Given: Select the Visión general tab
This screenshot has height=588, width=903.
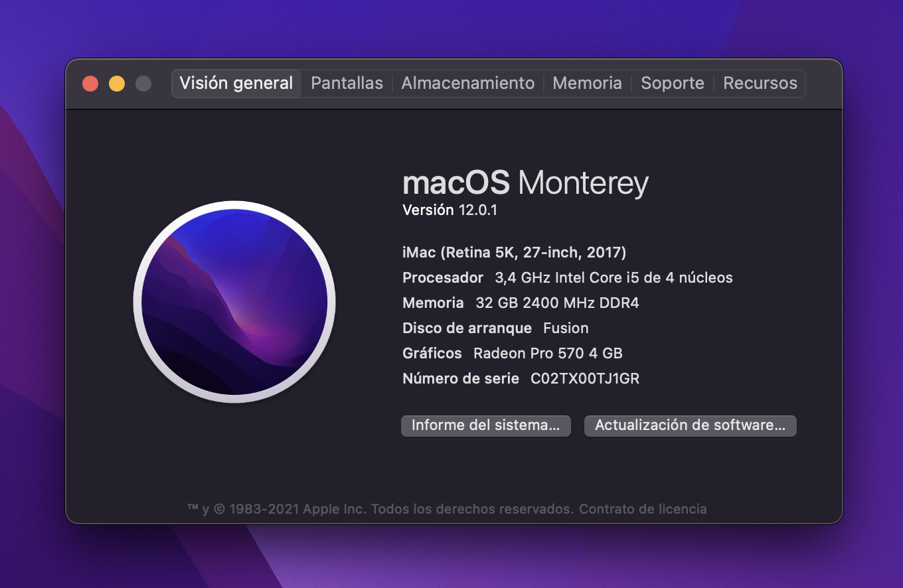Looking at the screenshot, I should (236, 84).
